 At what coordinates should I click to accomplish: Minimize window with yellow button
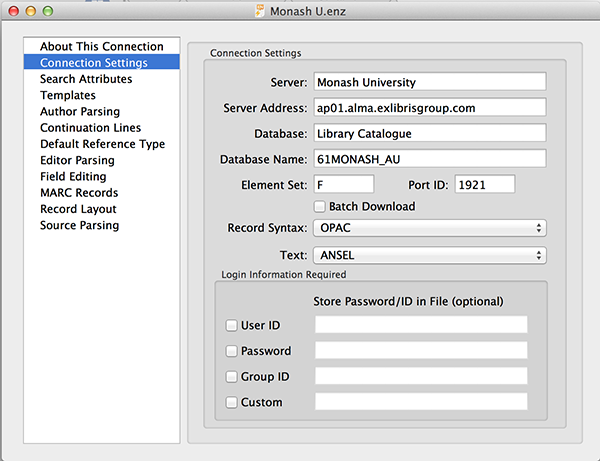click(x=31, y=11)
